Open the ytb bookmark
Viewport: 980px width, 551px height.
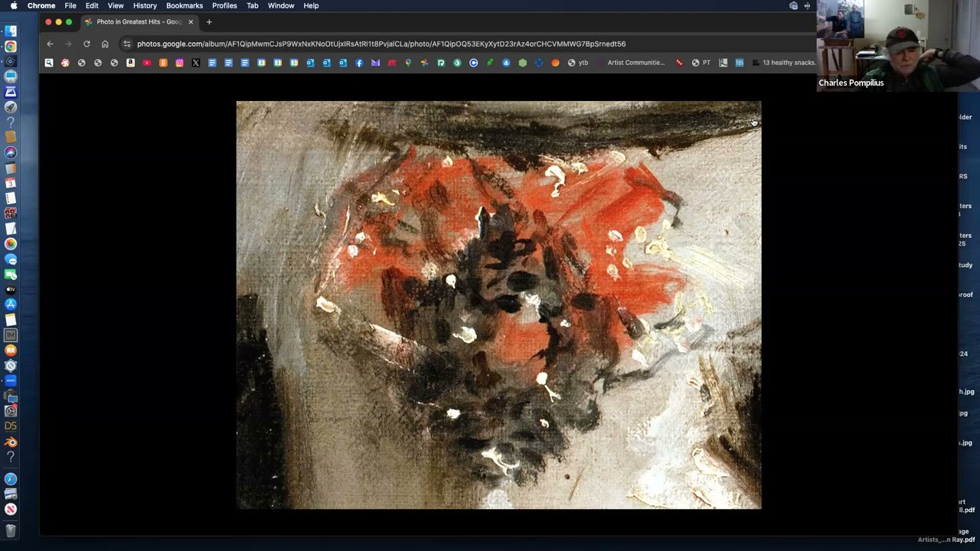click(578, 63)
